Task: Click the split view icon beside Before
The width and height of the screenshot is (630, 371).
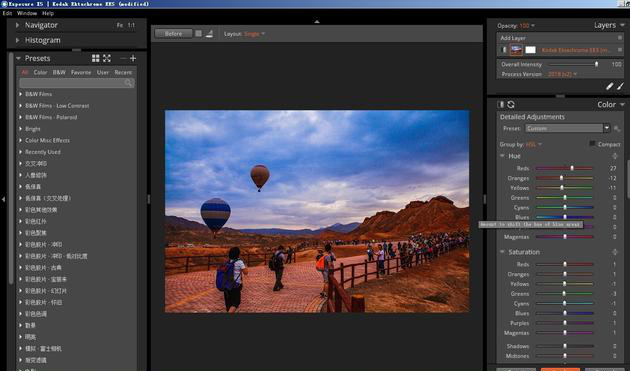Action: [x=198, y=34]
